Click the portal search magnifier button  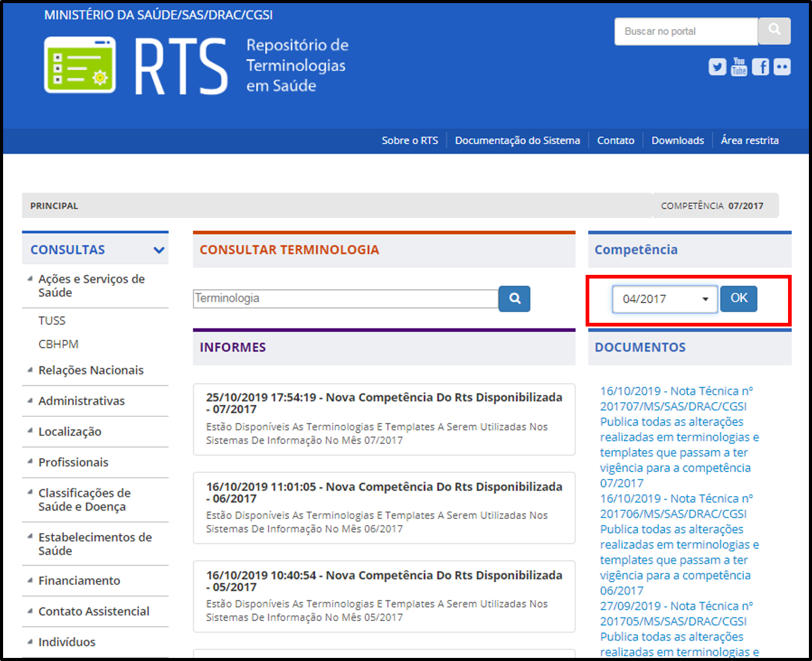point(774,31)
